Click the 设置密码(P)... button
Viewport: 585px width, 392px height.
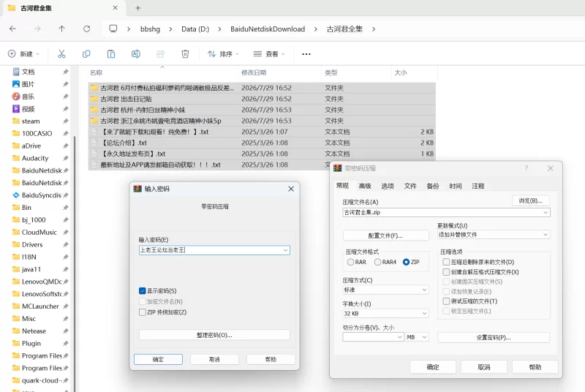pyautogui.click(x=494, y=337)
